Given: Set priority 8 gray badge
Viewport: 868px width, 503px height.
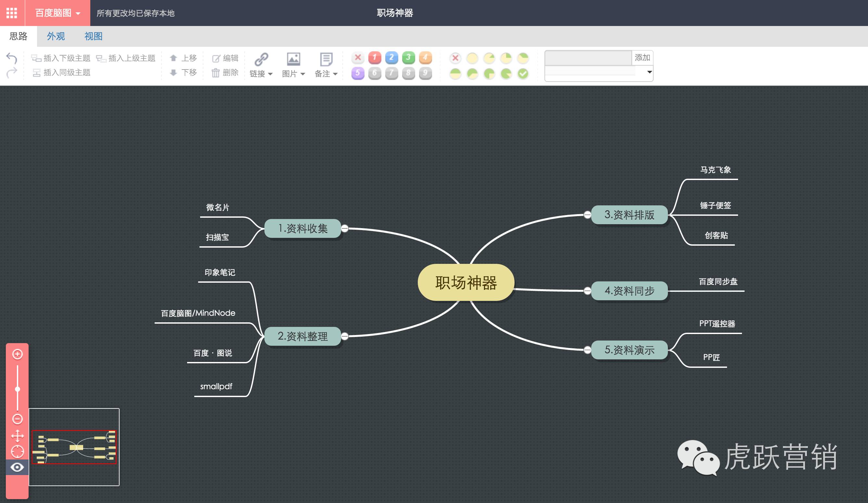Looking at the screenshot, I should (x=409, y=73).
